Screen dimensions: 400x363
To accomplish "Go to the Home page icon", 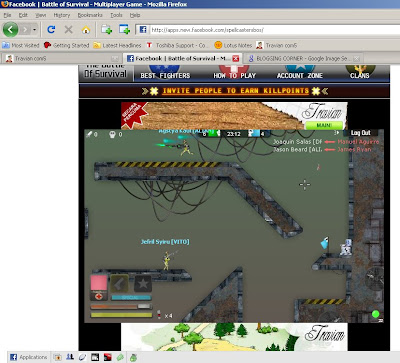I will click(86, 30).
